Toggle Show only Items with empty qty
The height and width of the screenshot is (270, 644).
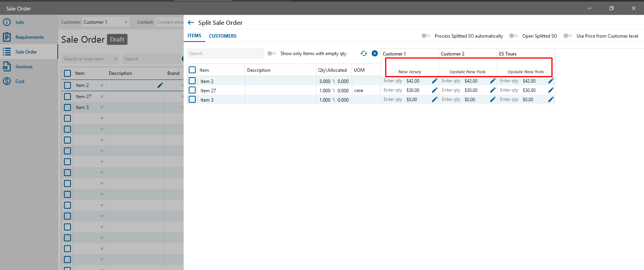coord(272,54)
